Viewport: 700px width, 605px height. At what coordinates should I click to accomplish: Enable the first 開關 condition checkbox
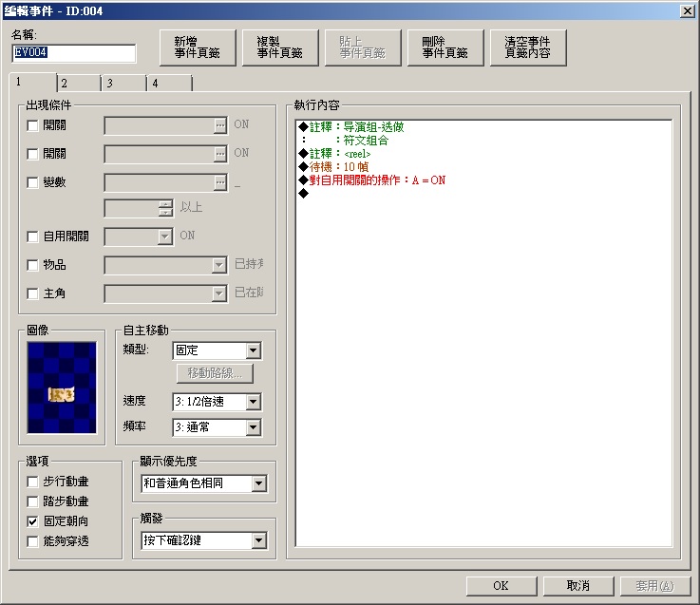pos(32,125)
